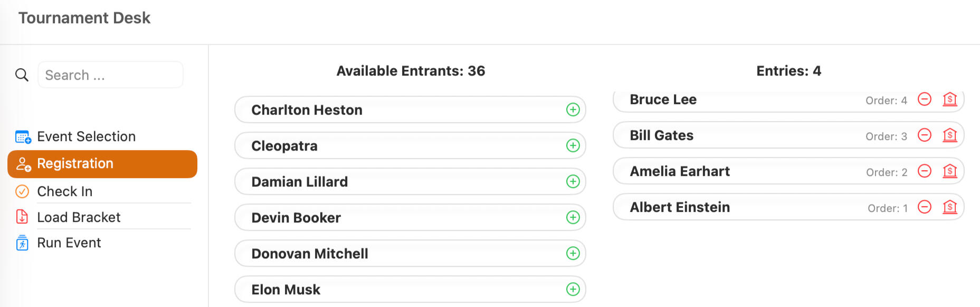Click the magnifying glass search icon
The image size is (980, 307).
point(22,75)
